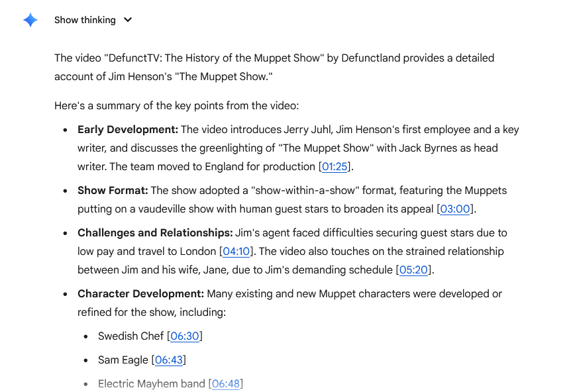Click the "Show thinking" label
Viewport: 573px width, 392px height.
pos(85,20)
